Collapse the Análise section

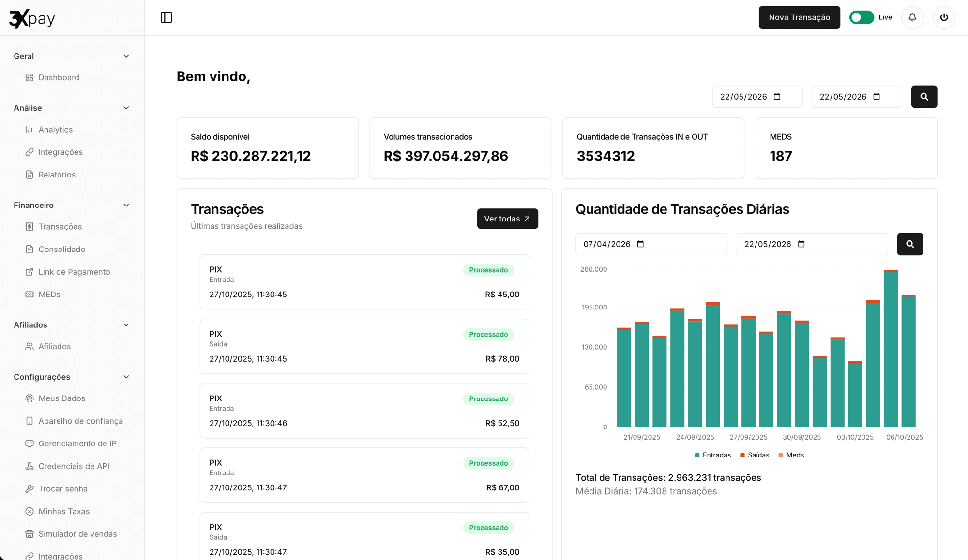tap(126, 108)
